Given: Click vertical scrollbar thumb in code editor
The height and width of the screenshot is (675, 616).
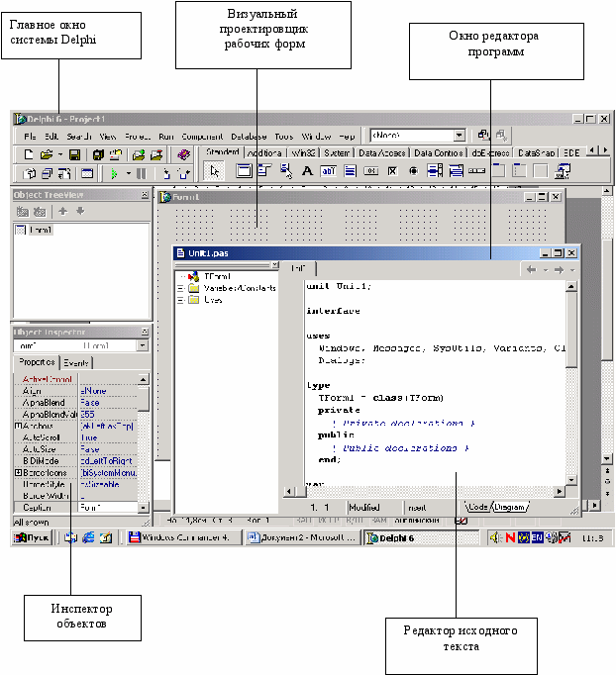Looking at the screenshot, I should point(571,330).
